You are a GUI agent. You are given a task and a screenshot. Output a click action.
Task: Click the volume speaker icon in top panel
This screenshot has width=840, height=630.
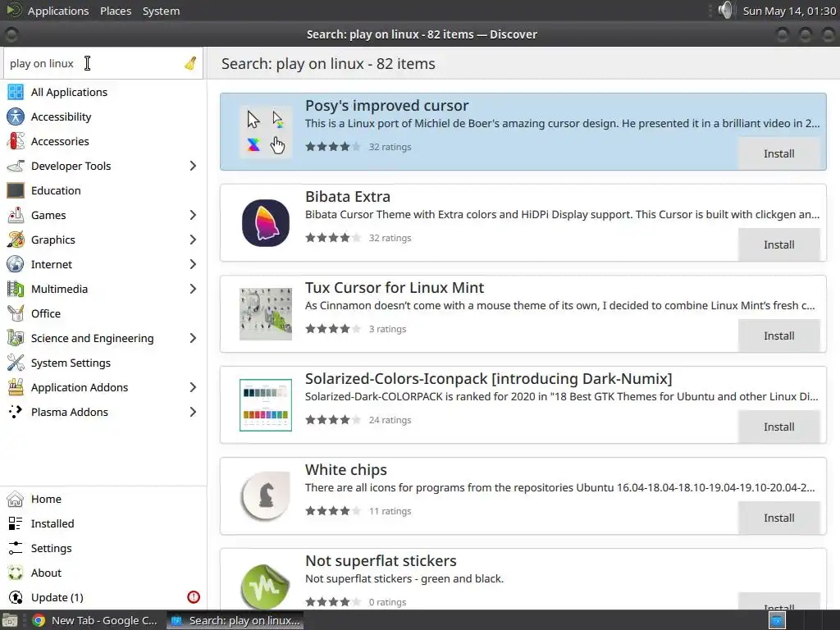point(725,10)
